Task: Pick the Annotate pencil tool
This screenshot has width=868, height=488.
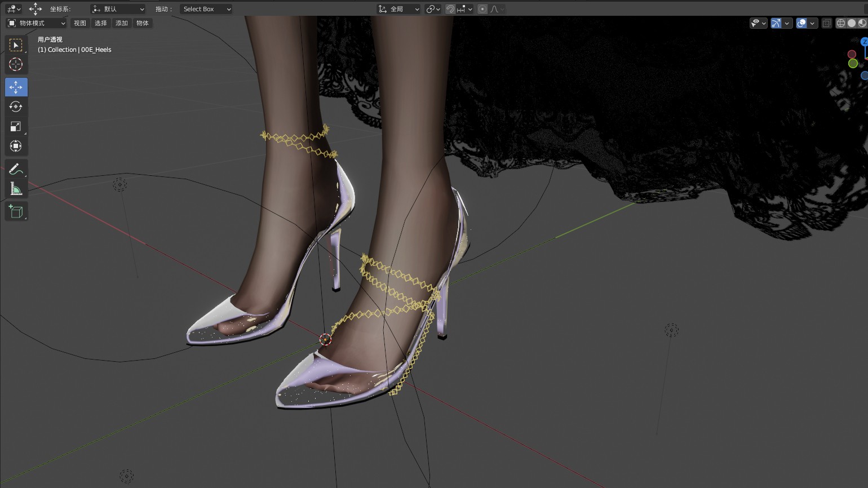Action: click(16, 169)
